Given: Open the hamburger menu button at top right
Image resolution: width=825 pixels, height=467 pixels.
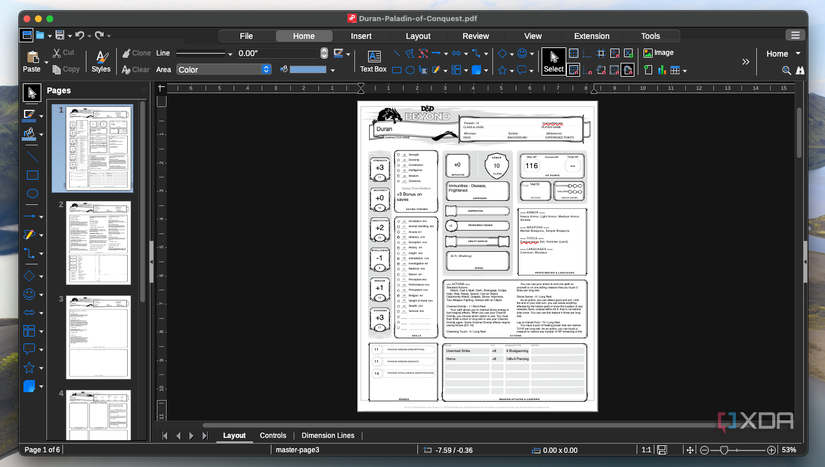Looking at the screenshot, I should pos(795,35).
